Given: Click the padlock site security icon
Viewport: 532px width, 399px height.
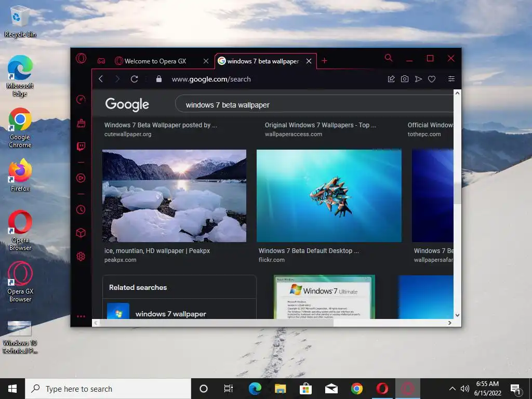Looking at the screenshot, I should pos(159,79).
